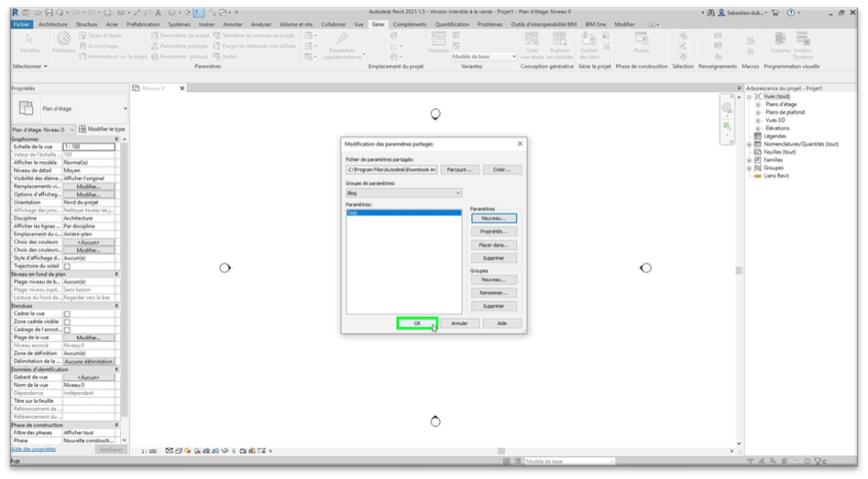Click Parcourir... button
Viewport: 868px width, 479px height.
click(460, 170)
